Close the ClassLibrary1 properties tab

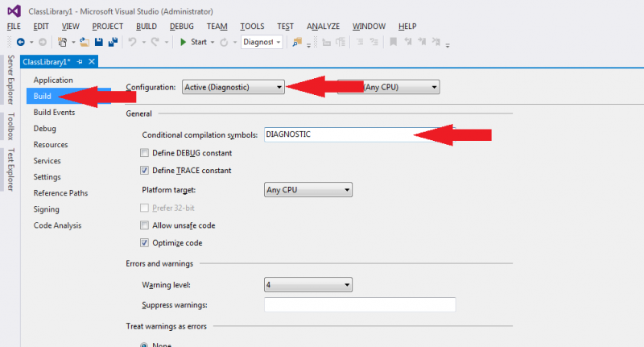click(92, 62)
